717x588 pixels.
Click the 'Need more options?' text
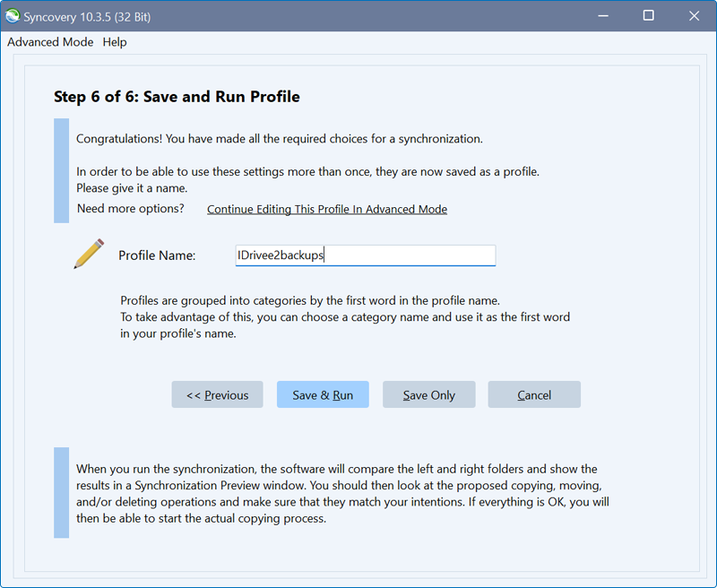pos(130,209)
